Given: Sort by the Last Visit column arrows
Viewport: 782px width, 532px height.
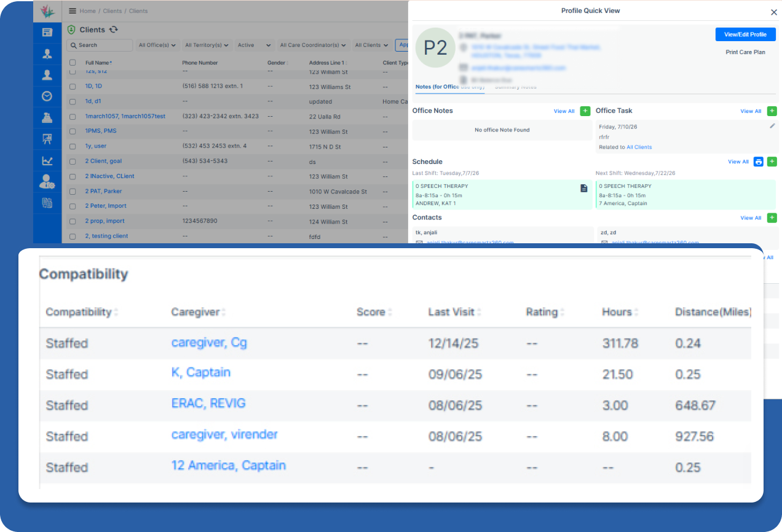Looking at the screenshot, I should [478, 312].
